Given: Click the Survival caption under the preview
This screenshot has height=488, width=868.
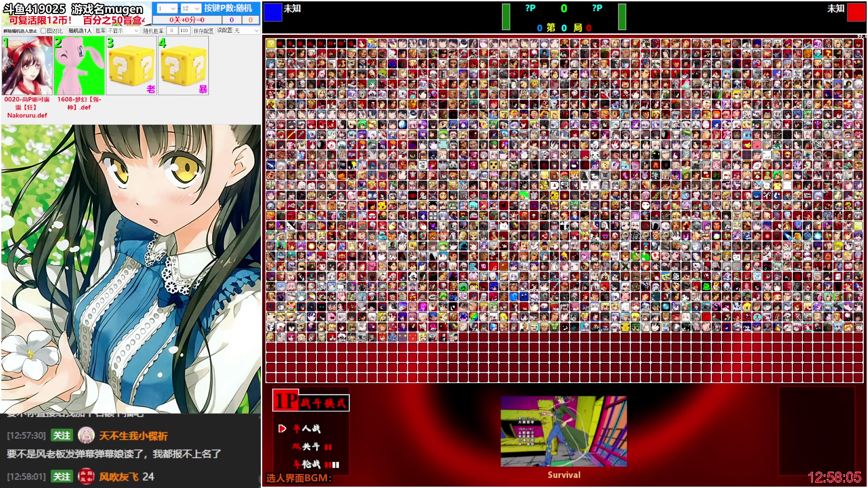Looking at the screenshot, I should [564, 475].
